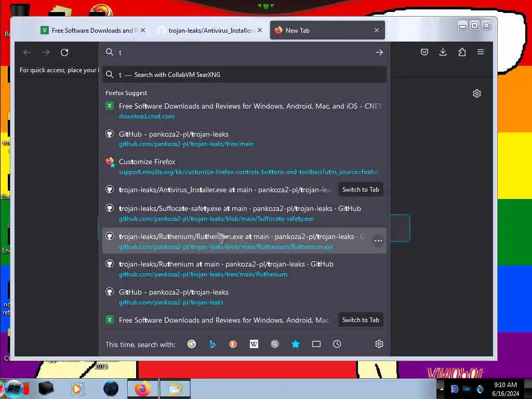532x399 pixels.
Task: Open the Extensions puzzle icon
Action: point(462,52)
